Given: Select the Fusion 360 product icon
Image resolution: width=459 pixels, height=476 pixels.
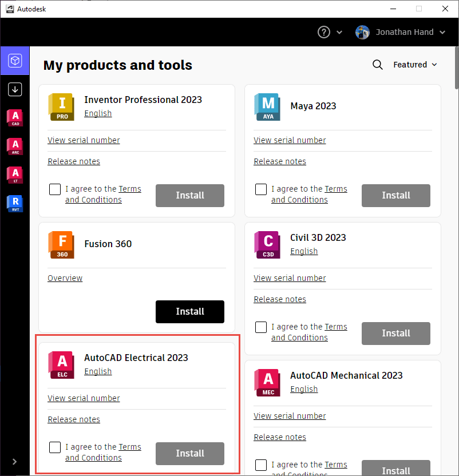Looking at the screenshot, I should 61,244.
